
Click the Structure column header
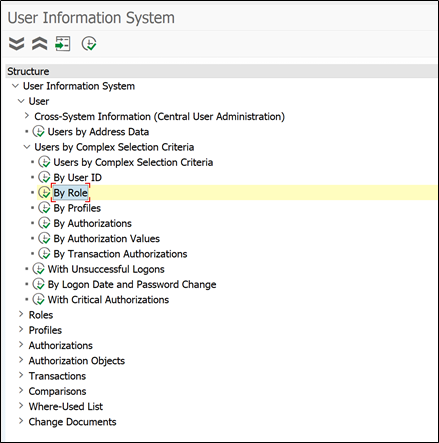(221, 71)
